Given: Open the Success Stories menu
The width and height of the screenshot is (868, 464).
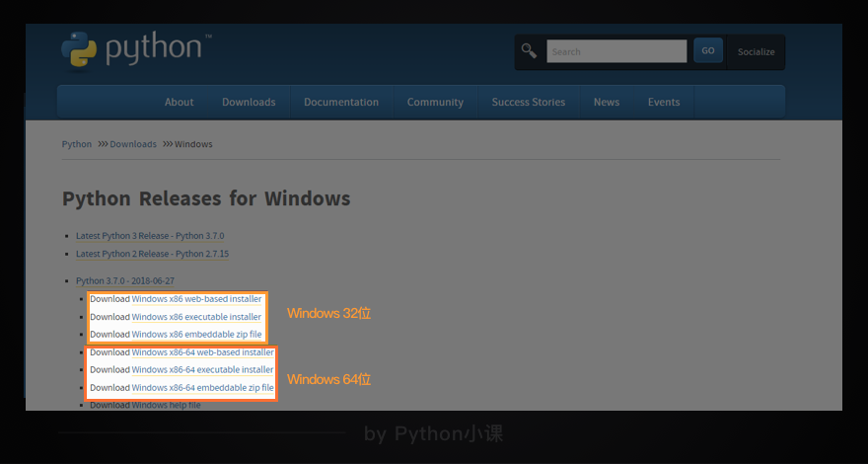Looking at the screenshot, I should pos(528,102).
